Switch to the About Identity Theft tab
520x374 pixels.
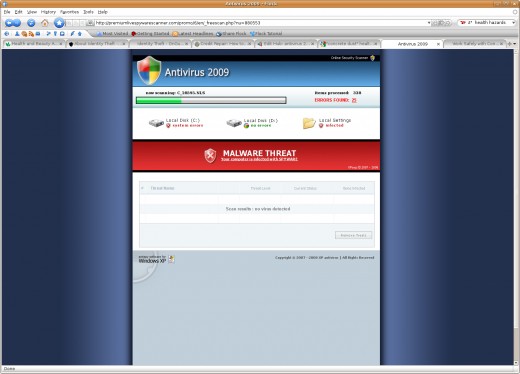pyautogui.click(x=97, y=44)
